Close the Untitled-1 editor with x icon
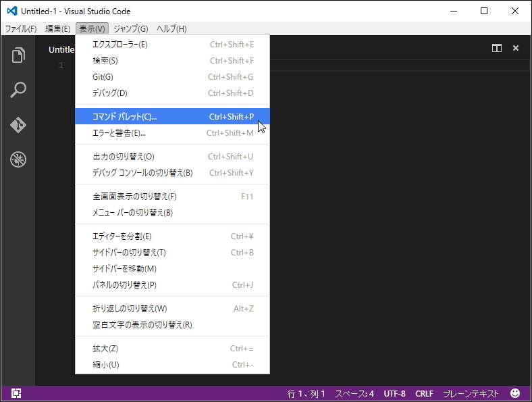The image size is (532, 402). click(516, 48)
